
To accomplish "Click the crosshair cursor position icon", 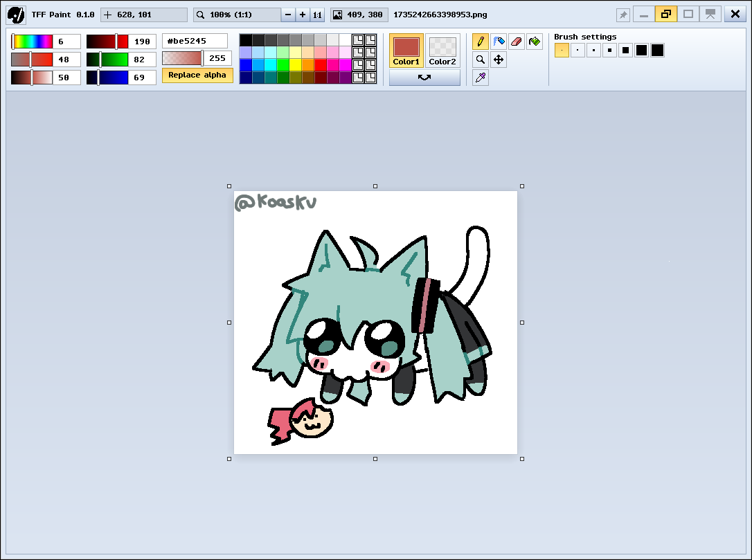I will 108,15.
